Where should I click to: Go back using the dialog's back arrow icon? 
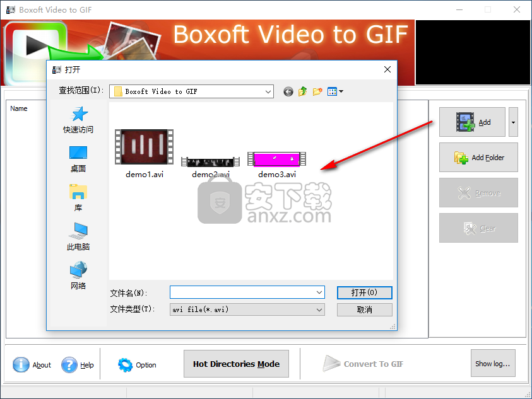(x=288, y=91)
